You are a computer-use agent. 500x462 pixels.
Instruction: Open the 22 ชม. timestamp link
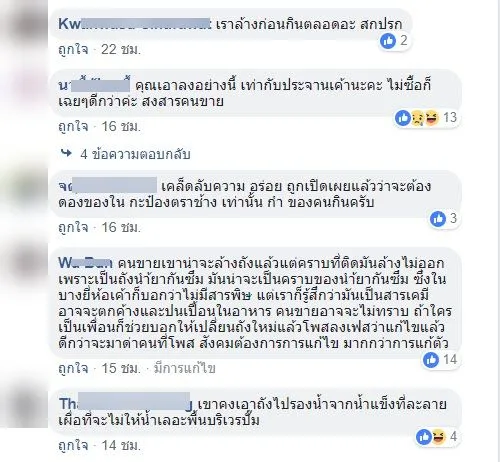coord(121,50)
